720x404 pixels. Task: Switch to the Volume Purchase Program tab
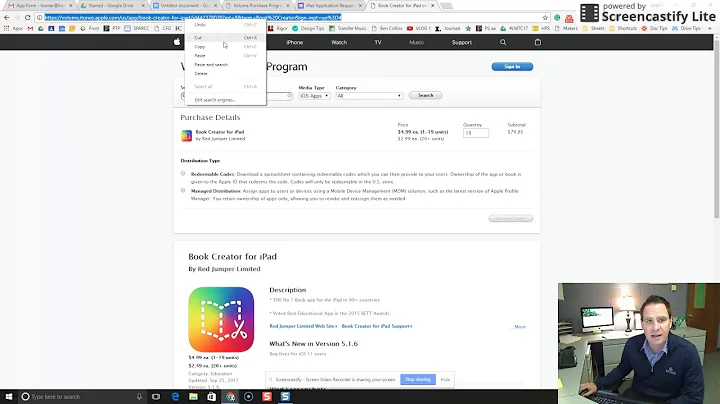258,6
